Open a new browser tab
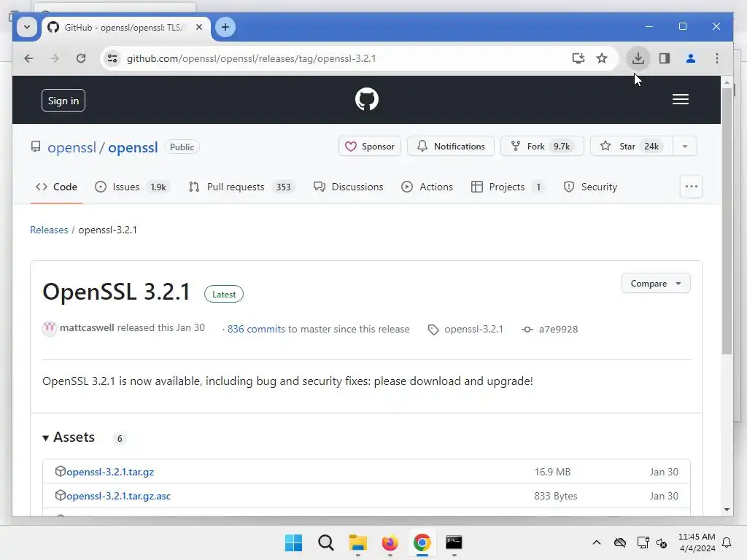The image size is (747, 560). [225, 27]
